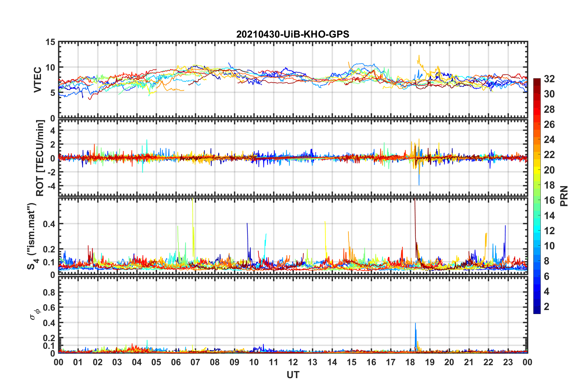Click colorbar tick label 20
Screen dimensions: 586x392
(x=549, y=170)
